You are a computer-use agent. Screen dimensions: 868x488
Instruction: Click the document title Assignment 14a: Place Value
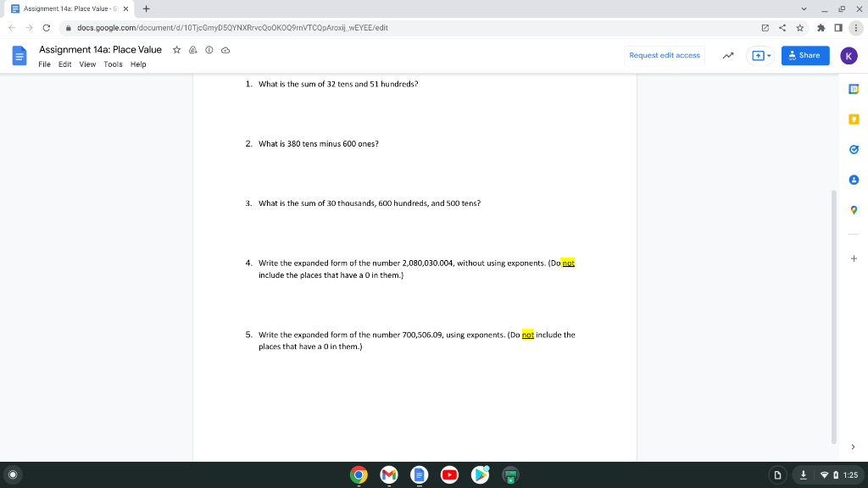[100, 50]
